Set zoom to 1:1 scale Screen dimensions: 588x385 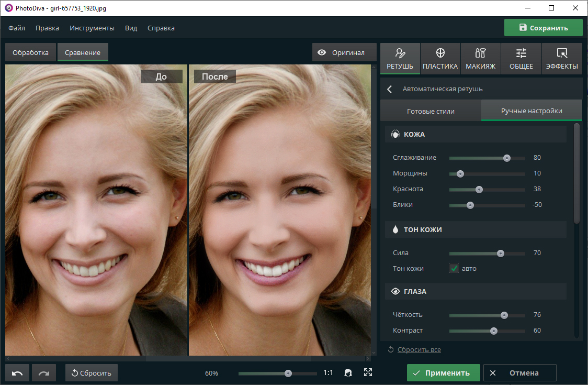[328, 372]
